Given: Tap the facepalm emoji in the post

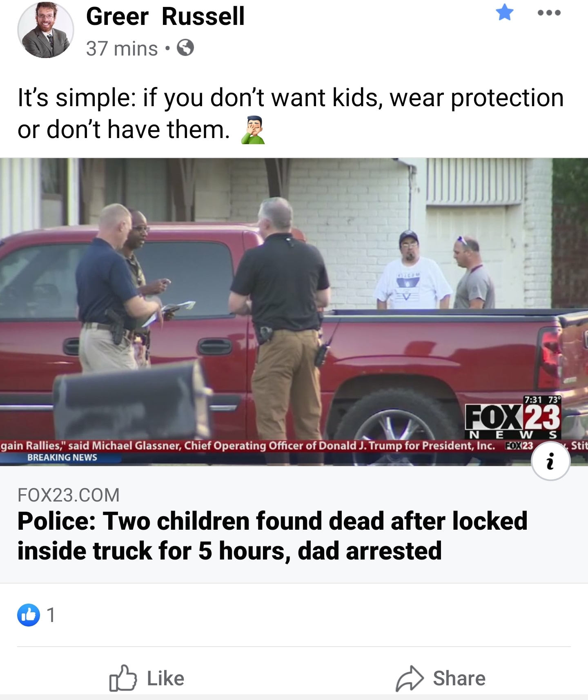Looking at the screenshot, I should click(253, 130).
